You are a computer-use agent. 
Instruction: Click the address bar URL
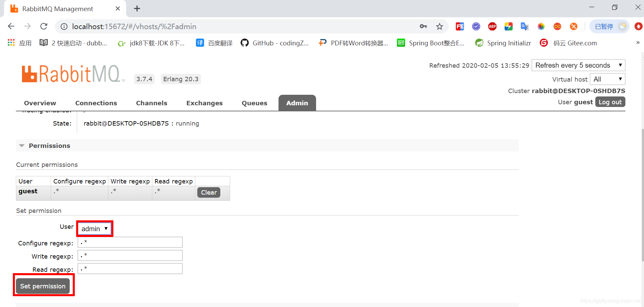point(134,26)
